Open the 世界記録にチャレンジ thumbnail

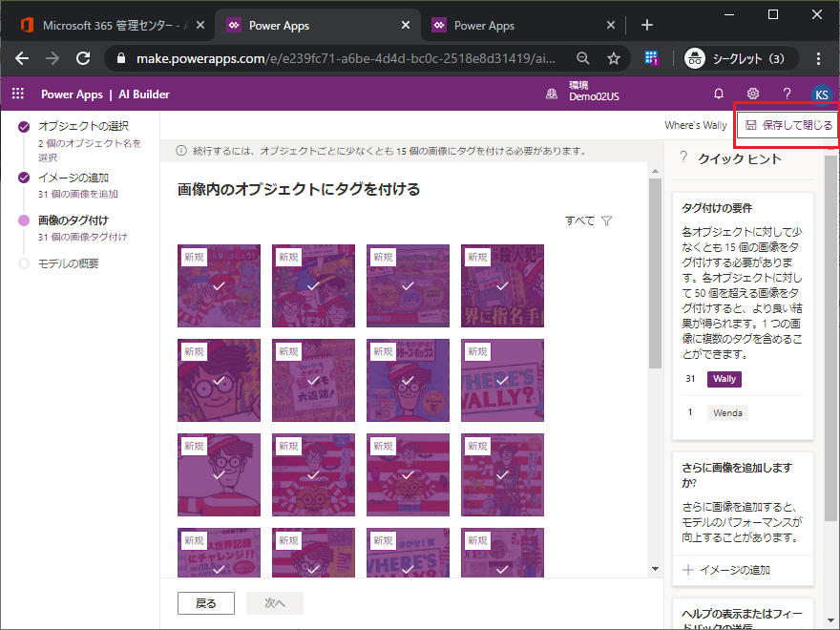[x=220, y=553]
